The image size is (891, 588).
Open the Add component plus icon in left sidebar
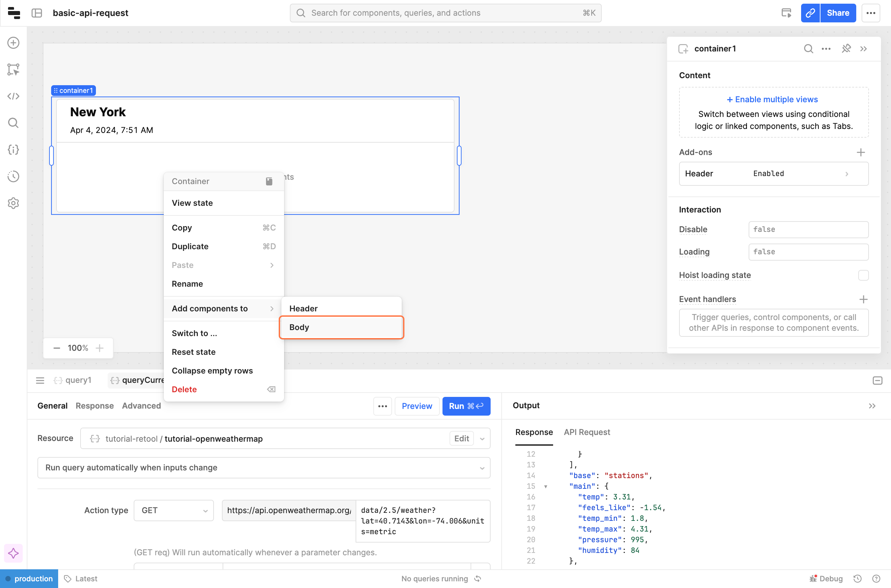pyautogui.click(x=13, y=43)
